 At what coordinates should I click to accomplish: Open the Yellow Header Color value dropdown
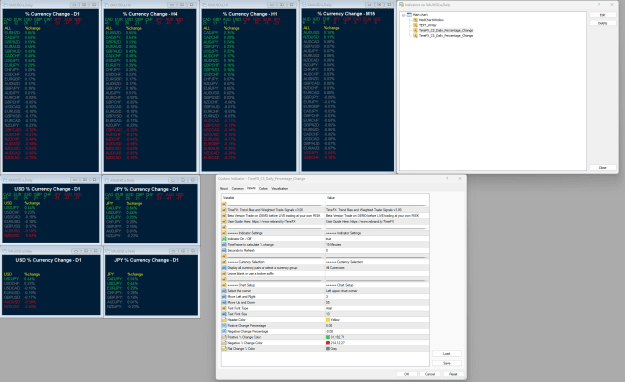pos(377,320)
